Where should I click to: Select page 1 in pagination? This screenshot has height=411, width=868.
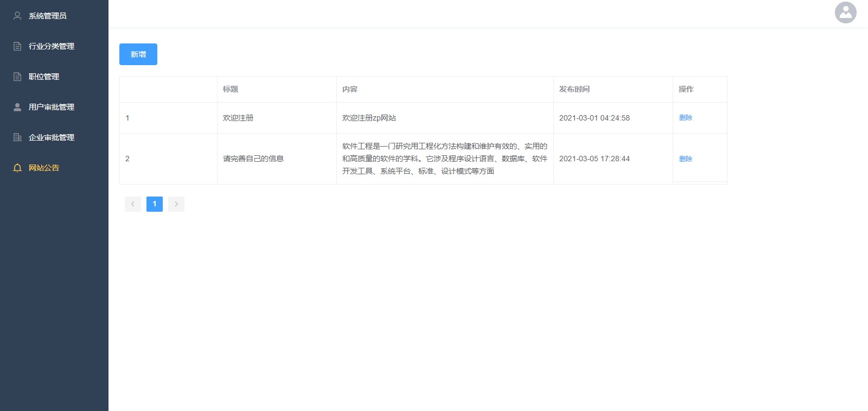point(155,204)
